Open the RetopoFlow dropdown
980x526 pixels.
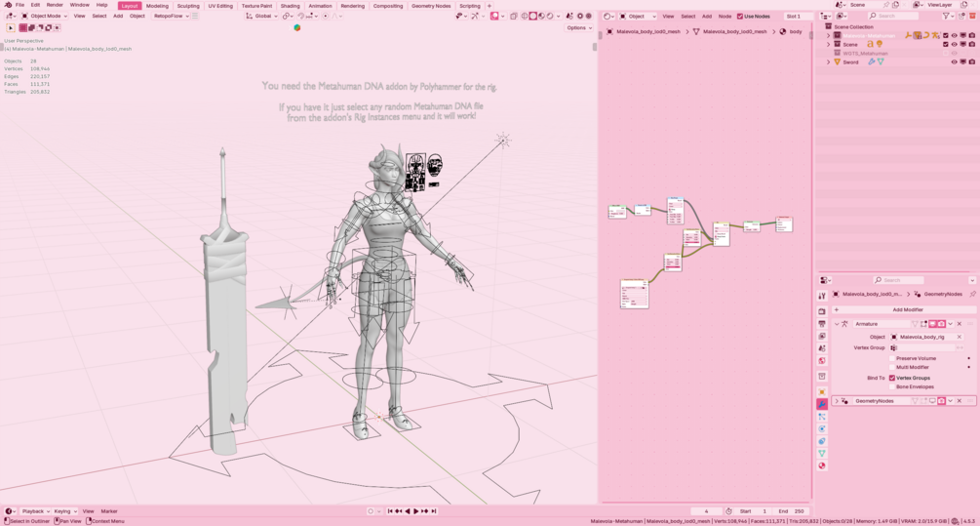(172, 17)
